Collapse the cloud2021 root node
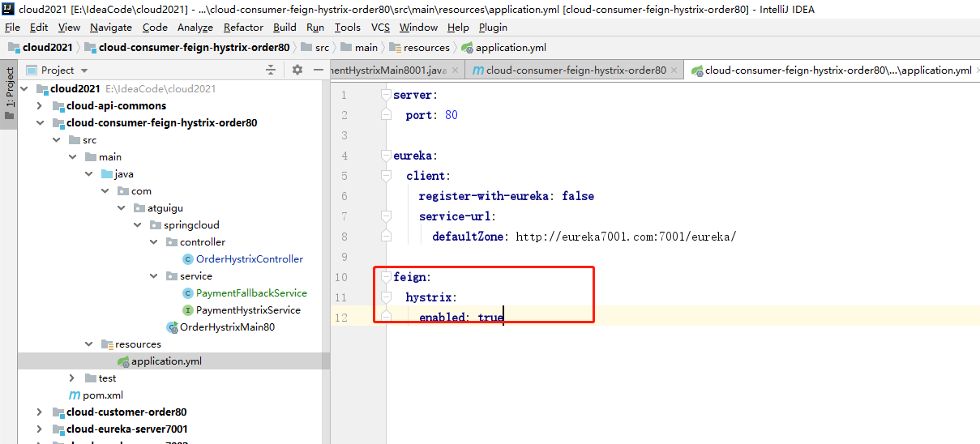The height and width of the screenshot is (444, 980). (24, 89)
